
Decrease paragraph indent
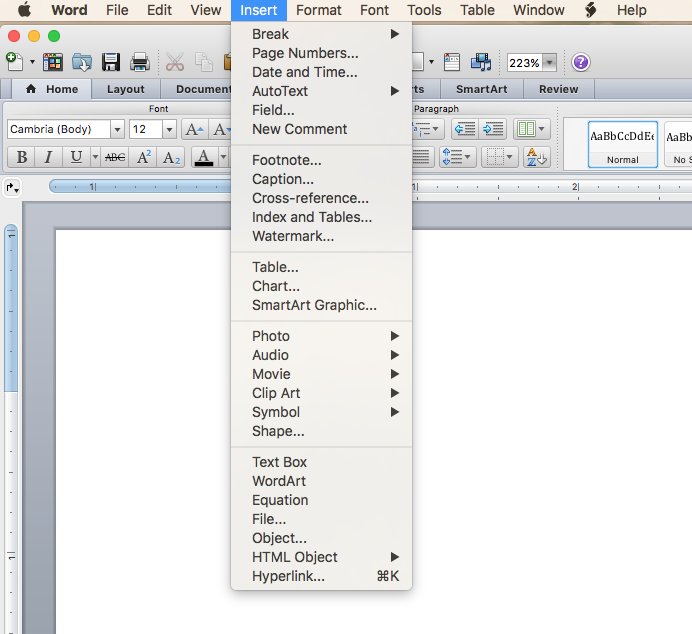(x=465, y=129)
